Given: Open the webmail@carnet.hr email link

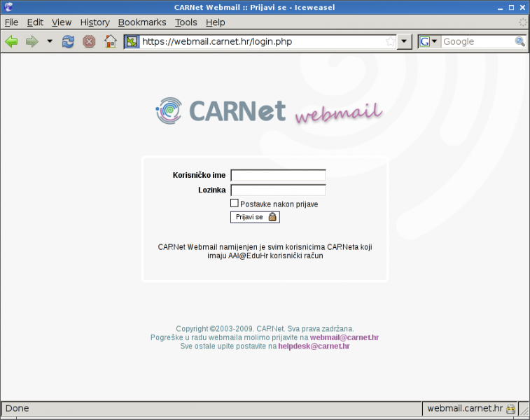Looking at the screenshot, I should point(344,337).
